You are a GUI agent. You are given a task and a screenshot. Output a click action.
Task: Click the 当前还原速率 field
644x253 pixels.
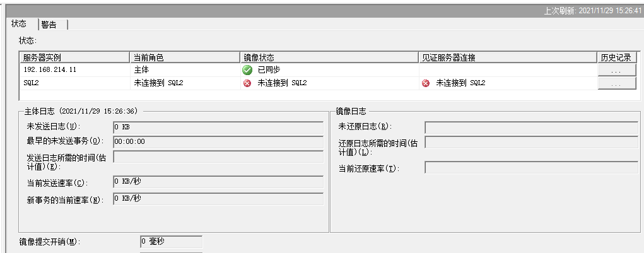531,167
